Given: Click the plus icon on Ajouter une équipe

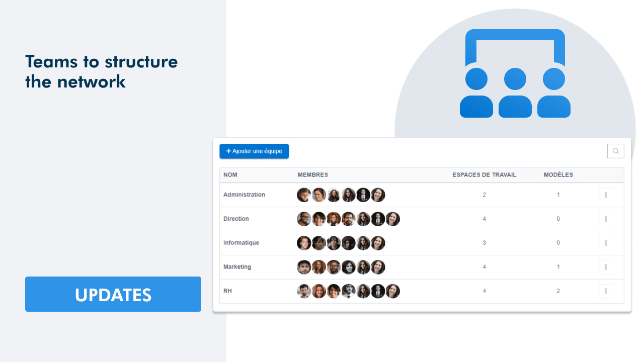Looking at the screenshot, I should [x=227, y=151].
